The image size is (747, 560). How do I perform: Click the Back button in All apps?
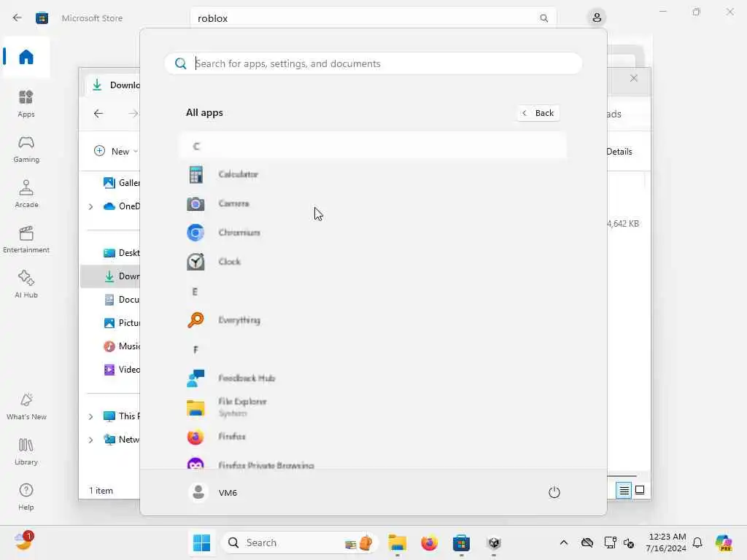point(538,113)
